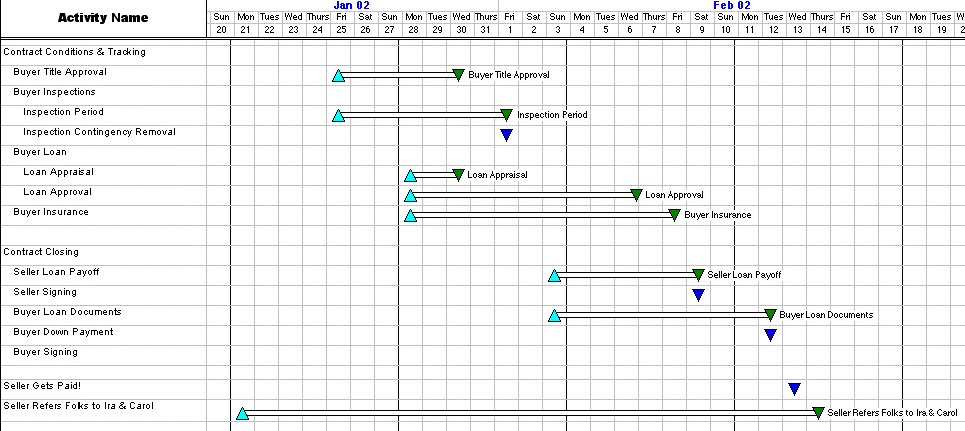Click the Inspection Contingency Removal blue milestone
The width and height of the screenshot is (965, 431).
pyautogui.click(x=506, y=134)
